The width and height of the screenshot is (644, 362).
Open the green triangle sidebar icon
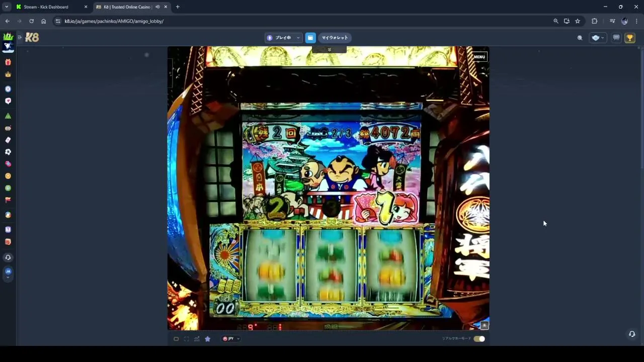8,116
